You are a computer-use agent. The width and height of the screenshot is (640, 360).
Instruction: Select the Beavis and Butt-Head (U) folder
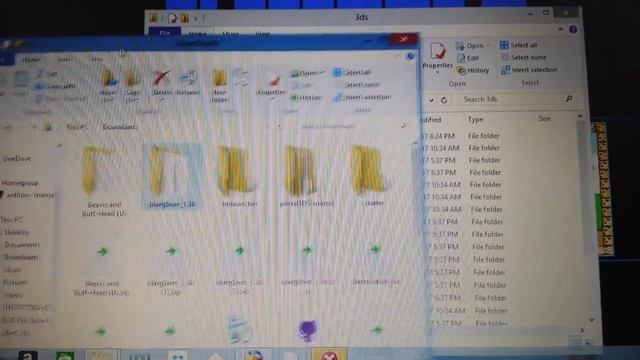click(103, 181)
